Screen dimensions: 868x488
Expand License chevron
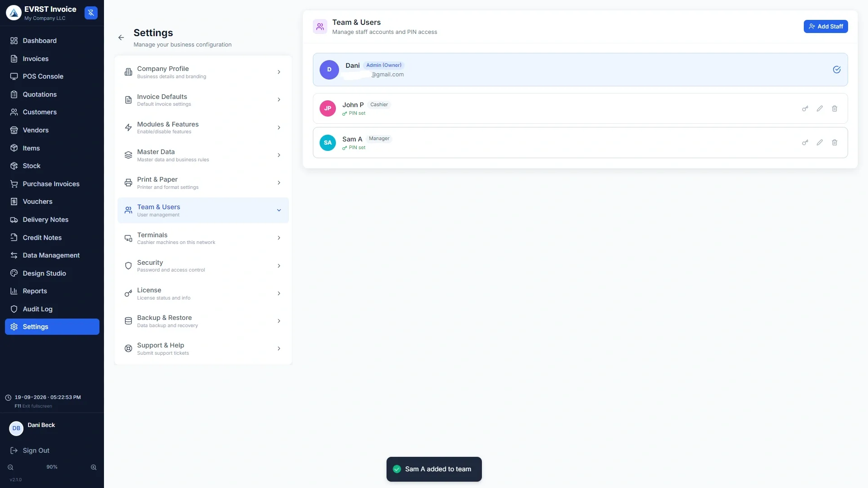click(279, 293)
